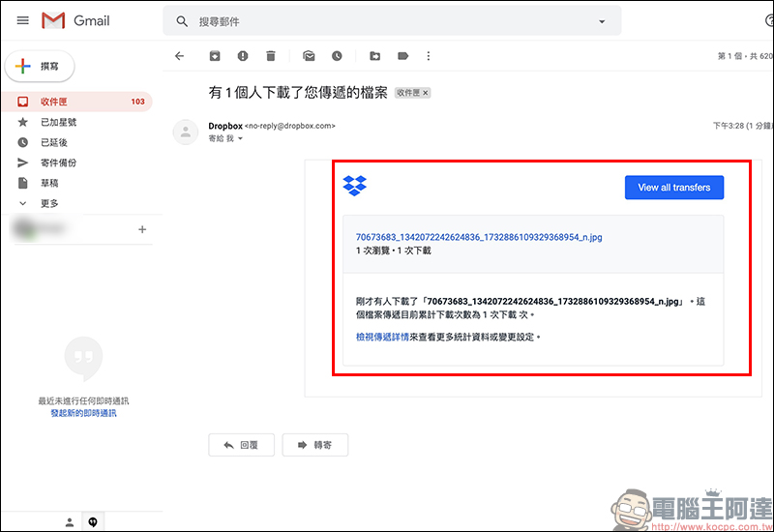Screen dimensions: 774x532
Task: Report this message as spam
Action: click(x=243, y=56)
